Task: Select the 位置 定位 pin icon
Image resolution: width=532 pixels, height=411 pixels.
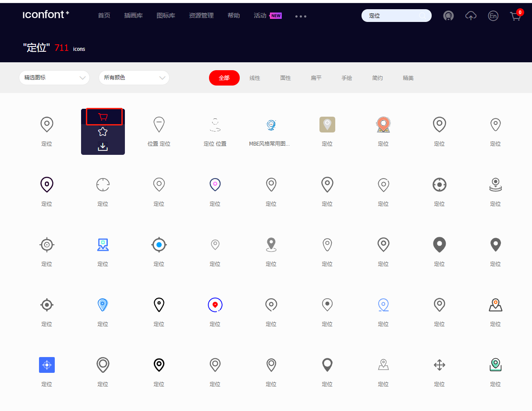Action: [x=159, y=125]
